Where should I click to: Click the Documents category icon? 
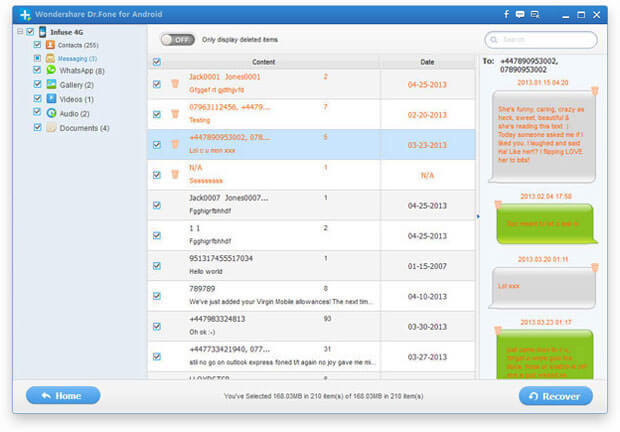(x=51, y=127)
